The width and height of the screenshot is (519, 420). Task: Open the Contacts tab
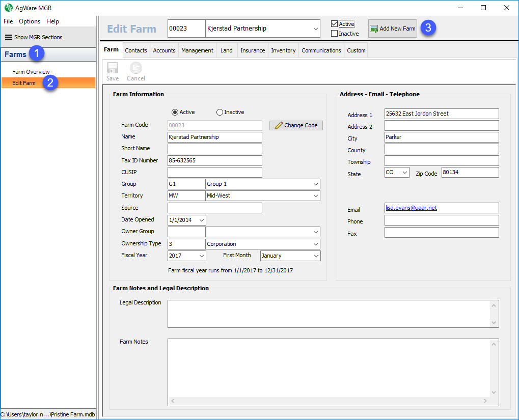136,50
